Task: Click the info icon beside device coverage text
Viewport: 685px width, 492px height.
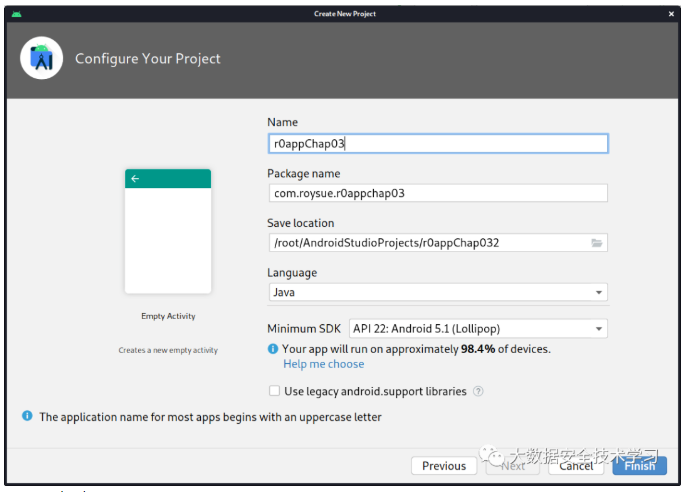Action: click(273, 349)
